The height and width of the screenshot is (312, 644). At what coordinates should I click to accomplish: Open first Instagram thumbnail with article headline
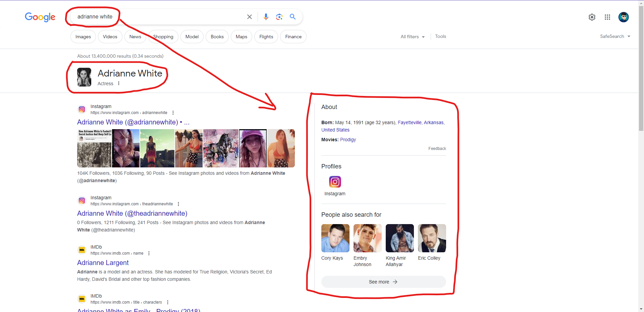(94, 148)
